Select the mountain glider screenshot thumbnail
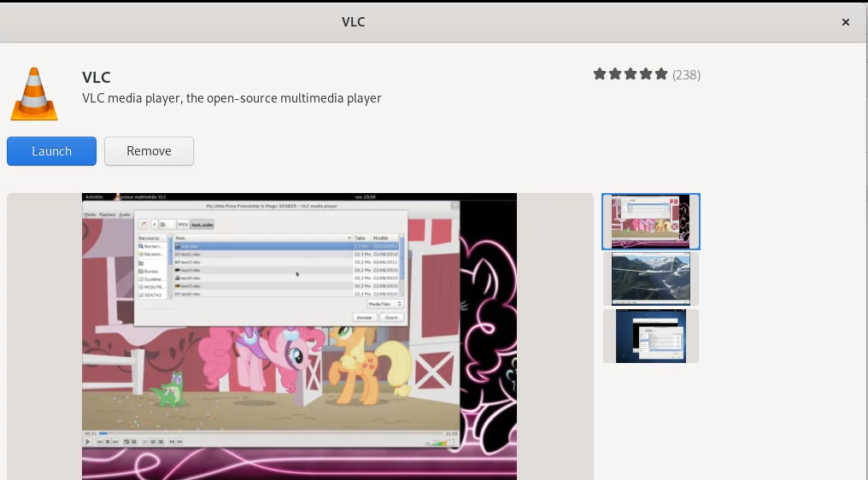The height and width of the screenshot is (480, 868). click(x=651, y=278)
